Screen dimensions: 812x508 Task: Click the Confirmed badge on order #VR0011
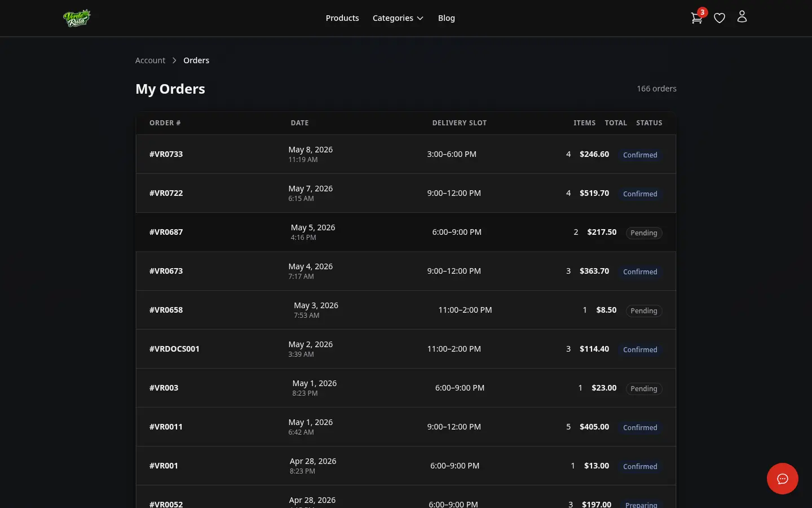[640, 427]
